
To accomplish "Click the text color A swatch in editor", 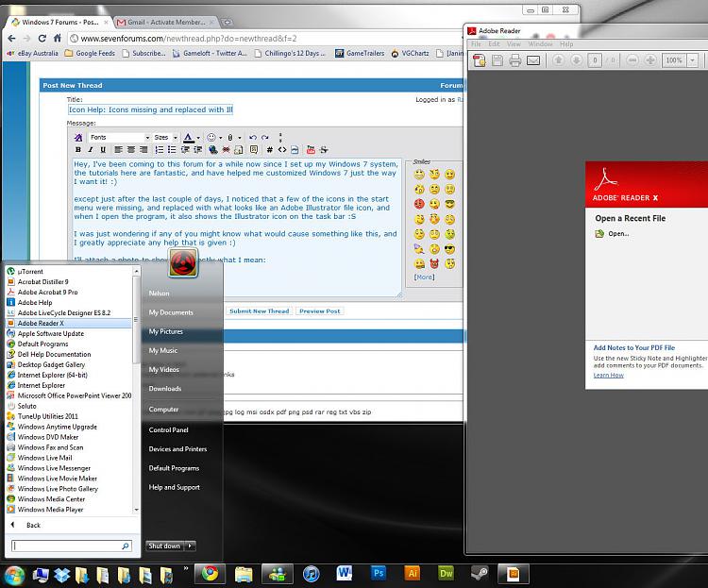I will tap(189, 137).
